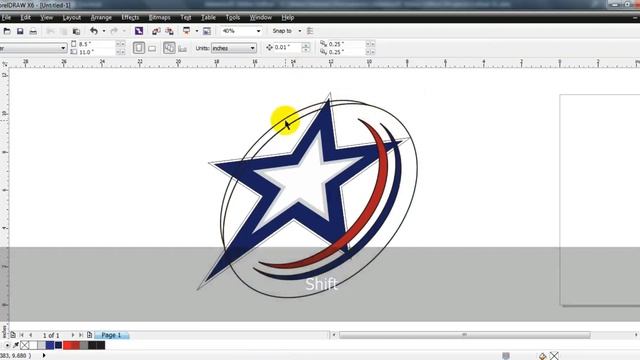Click the Application launcher icon

(187, 31)
